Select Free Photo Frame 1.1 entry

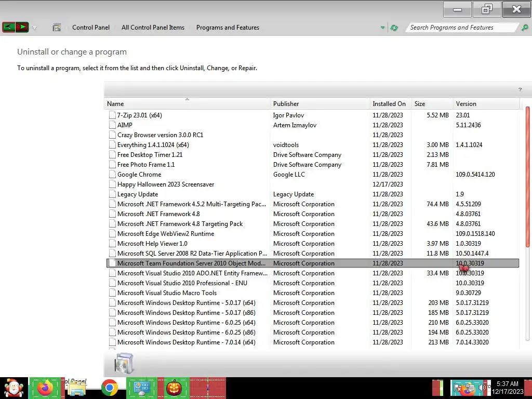(x=312, y=165)
